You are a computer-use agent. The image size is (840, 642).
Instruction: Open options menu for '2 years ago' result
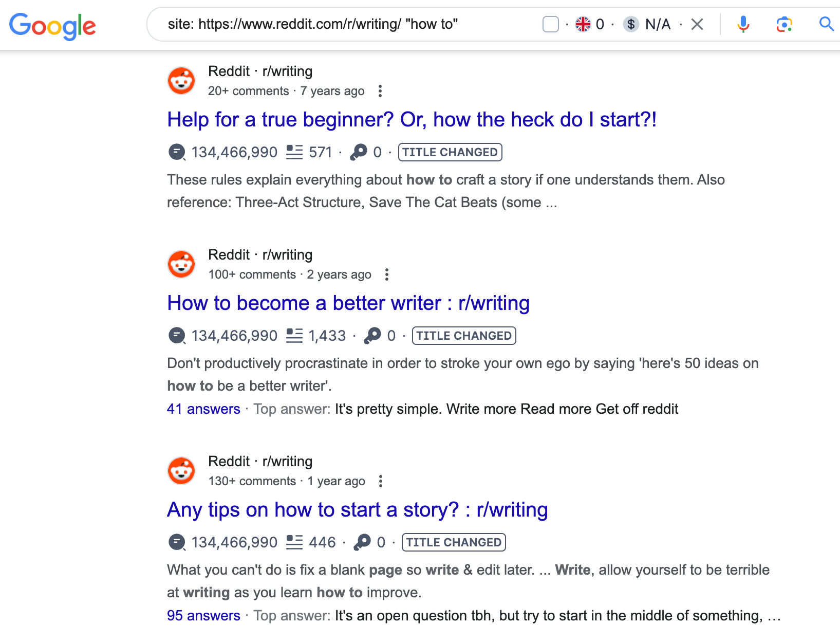point(387,274)
